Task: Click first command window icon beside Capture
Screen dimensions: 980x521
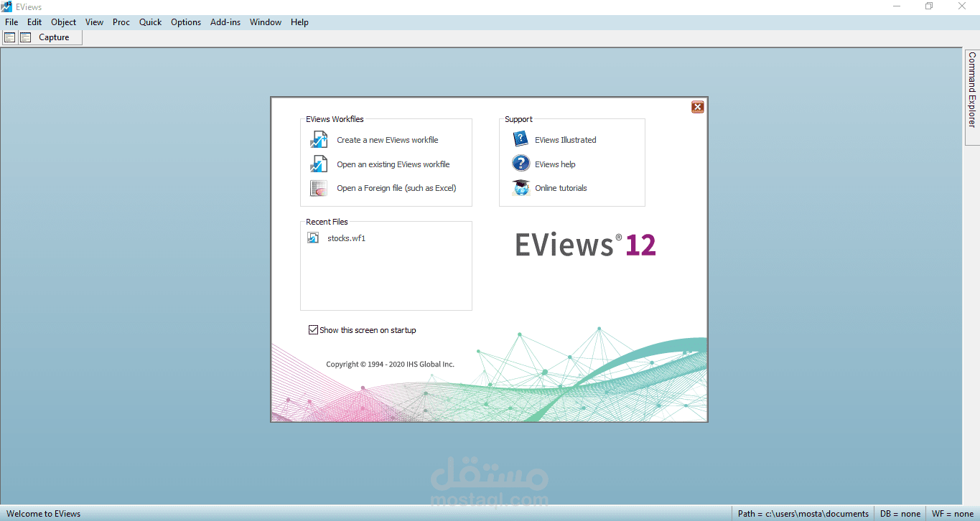Action: [10, 37]
